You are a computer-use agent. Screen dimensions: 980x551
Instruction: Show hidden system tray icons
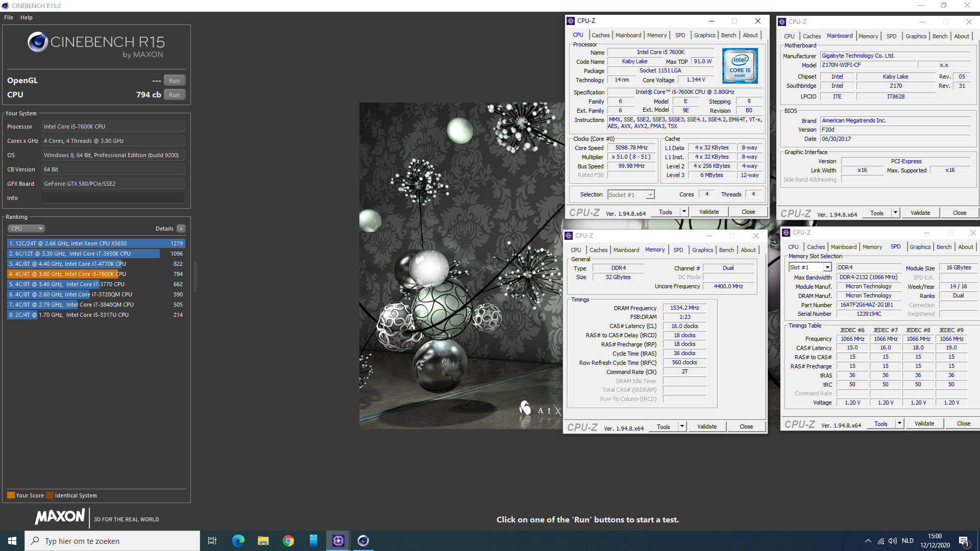point(868,541)
